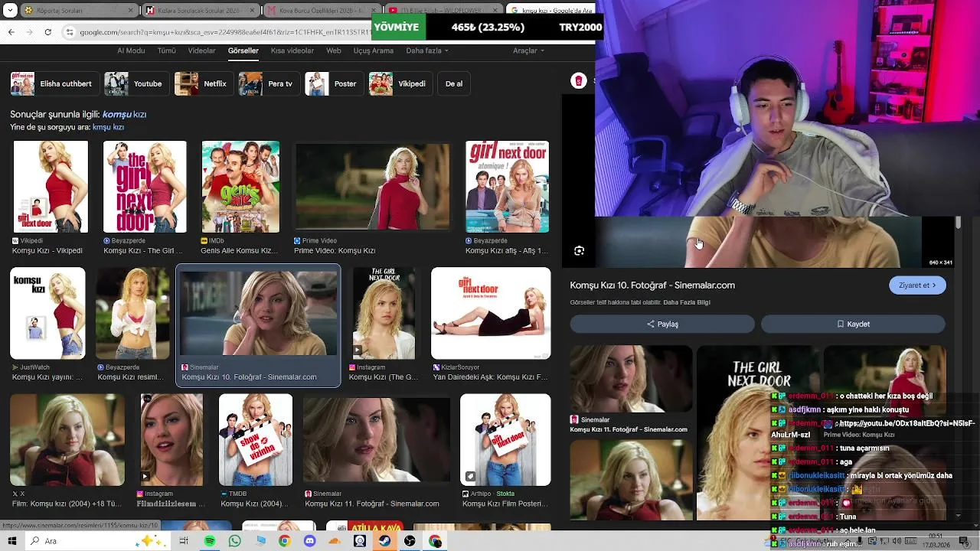Click the share icon labeled Paylaş
980x551 pixels.
click(x=662, y=324)
